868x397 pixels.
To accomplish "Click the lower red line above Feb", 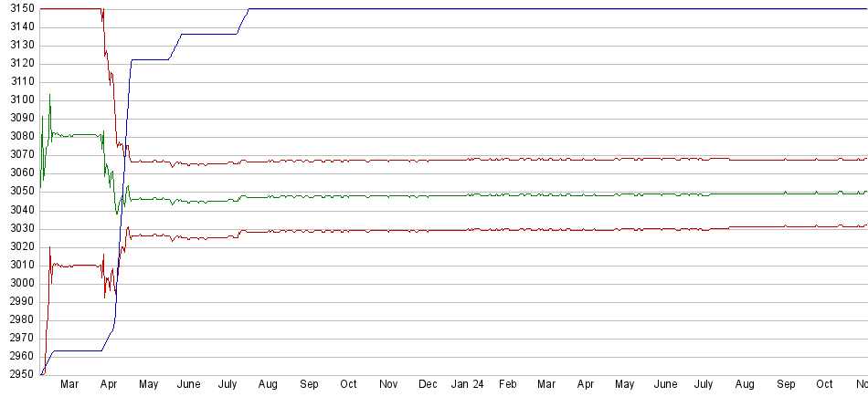I will 507,230.
